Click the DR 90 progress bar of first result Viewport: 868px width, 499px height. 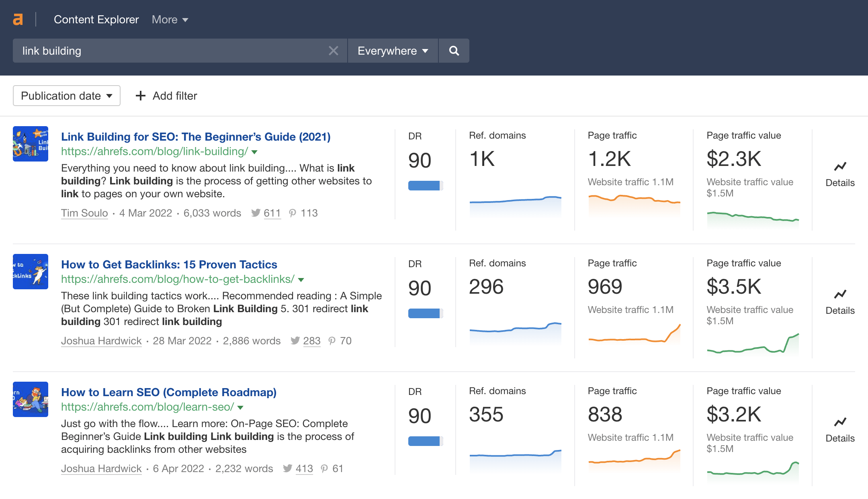coord(425,185)
